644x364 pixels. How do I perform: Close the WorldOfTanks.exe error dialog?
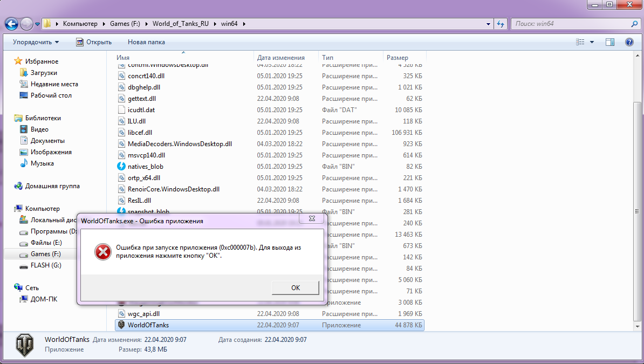coord(312,218)
